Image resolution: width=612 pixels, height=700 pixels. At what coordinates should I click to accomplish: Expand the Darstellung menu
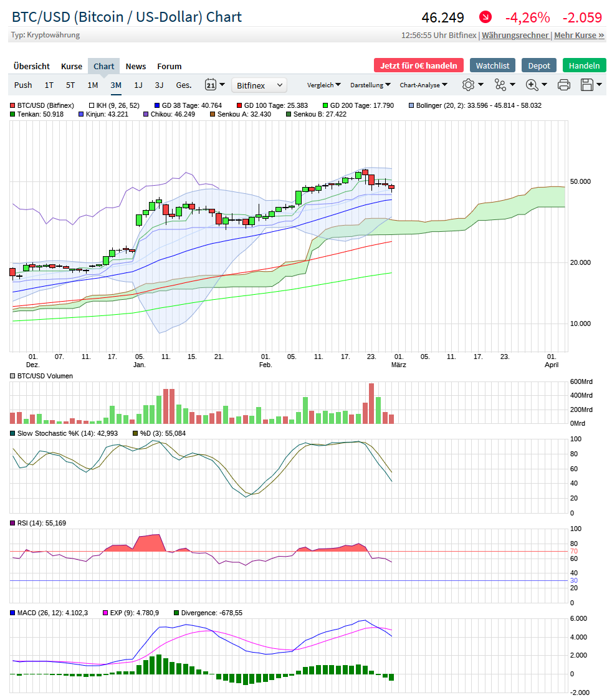click(x=370, y=85)
